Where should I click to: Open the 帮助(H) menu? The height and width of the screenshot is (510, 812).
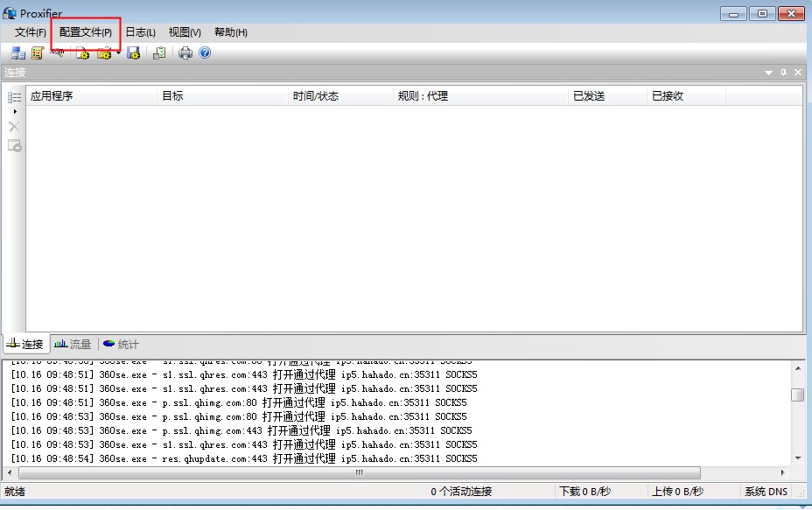[x=230, y=32]
